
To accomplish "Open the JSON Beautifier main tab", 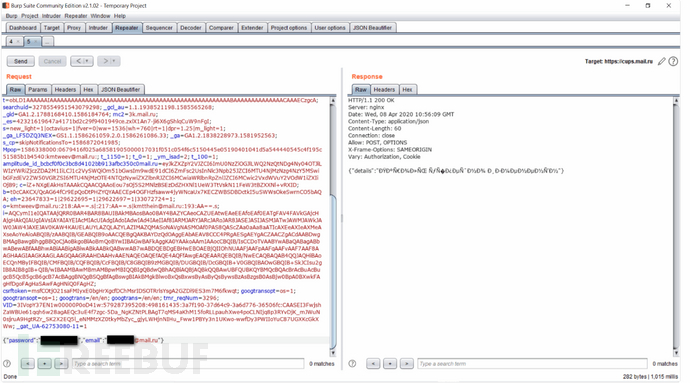I will [372, 28].
